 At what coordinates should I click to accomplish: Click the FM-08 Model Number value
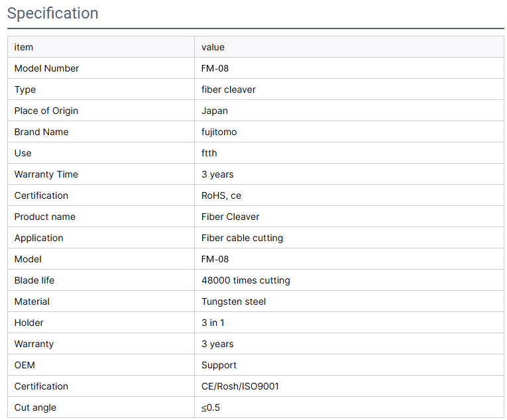tap(215, 68)
